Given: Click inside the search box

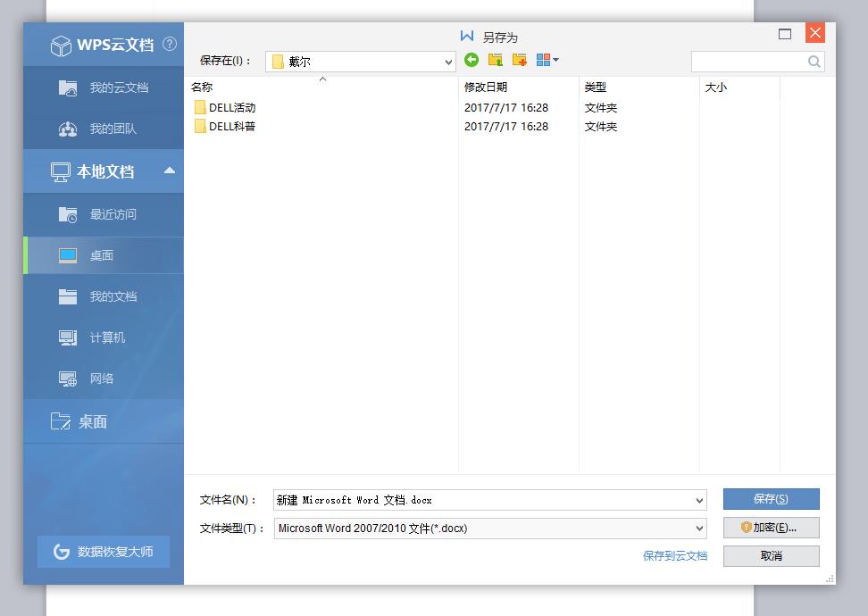Looking at the screenshot, I should (753, 62).
